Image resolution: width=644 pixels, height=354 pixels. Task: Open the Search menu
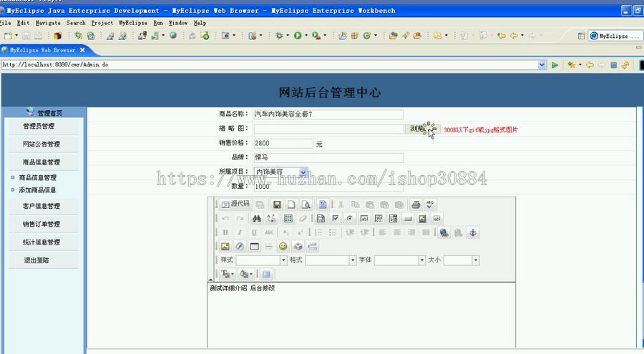(x=76, y=23)
